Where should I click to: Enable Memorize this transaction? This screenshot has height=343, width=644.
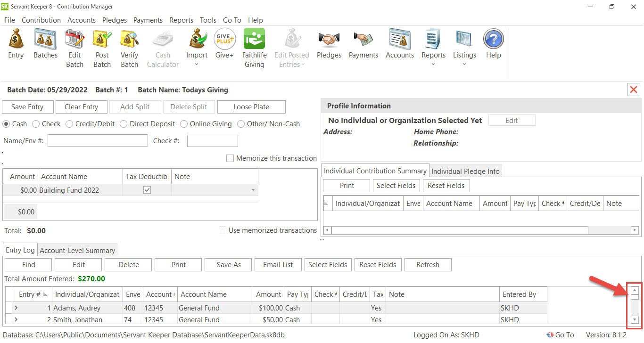click(230, 158)
